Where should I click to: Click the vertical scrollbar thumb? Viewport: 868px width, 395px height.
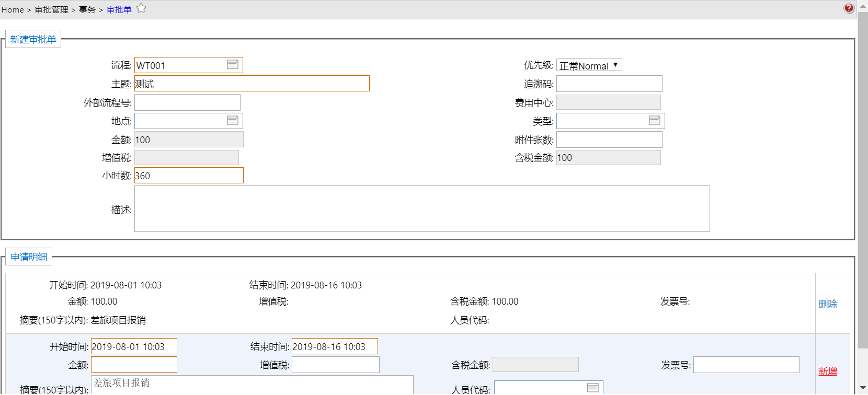[863, 180]
